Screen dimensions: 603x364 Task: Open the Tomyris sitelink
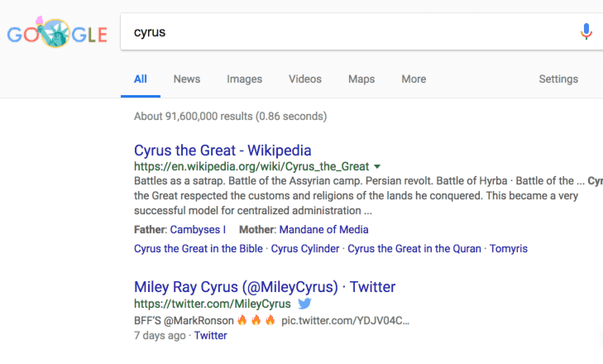click(509, 248)
